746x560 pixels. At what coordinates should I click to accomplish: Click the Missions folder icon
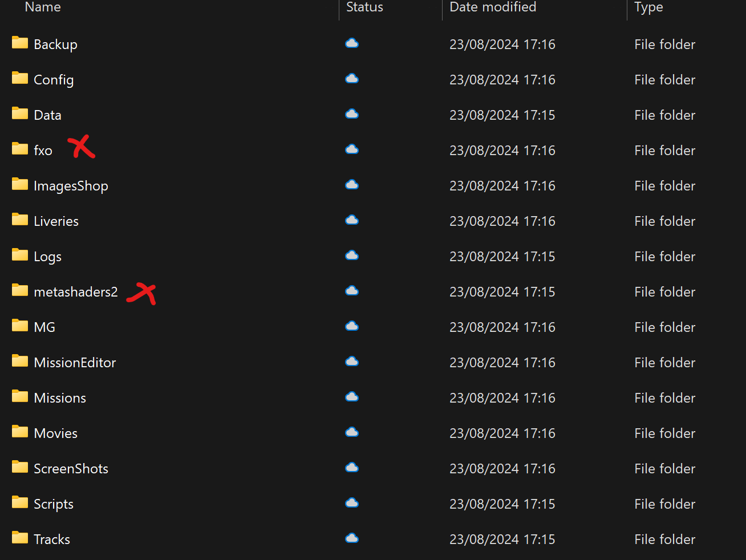pos(20,396)
